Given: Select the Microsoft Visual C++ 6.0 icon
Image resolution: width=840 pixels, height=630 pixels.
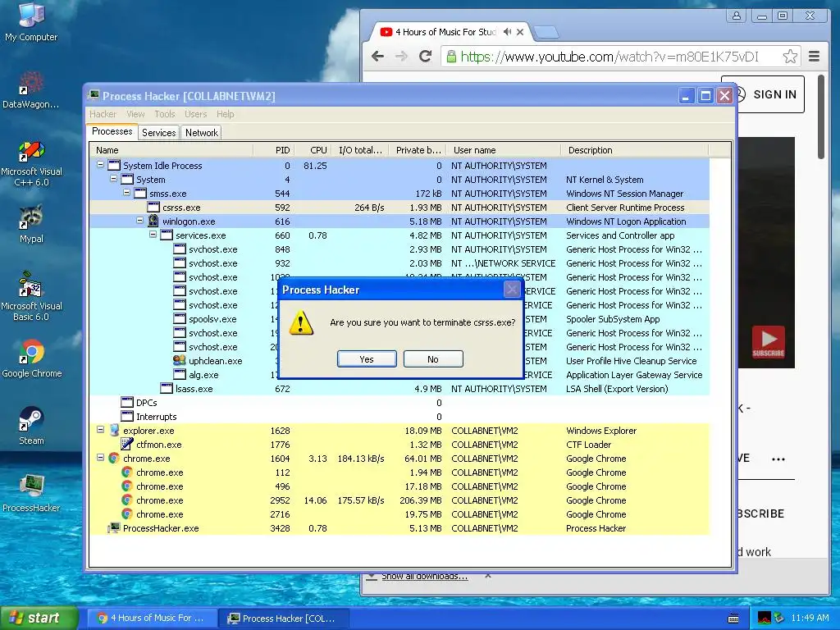Looking at the screenshot, I should coord(31,163).
